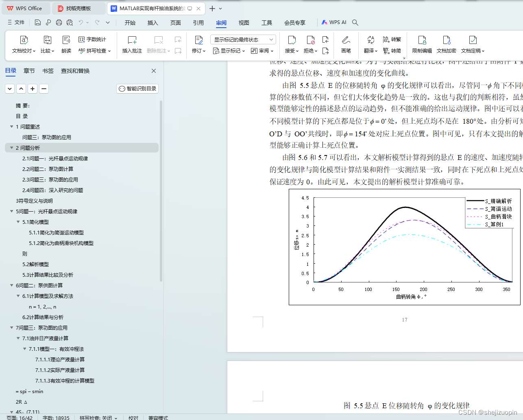Collapse '6.1计算模型及求解方法' node
Viewport: 523px width, 420px height.
click(18, 296)
